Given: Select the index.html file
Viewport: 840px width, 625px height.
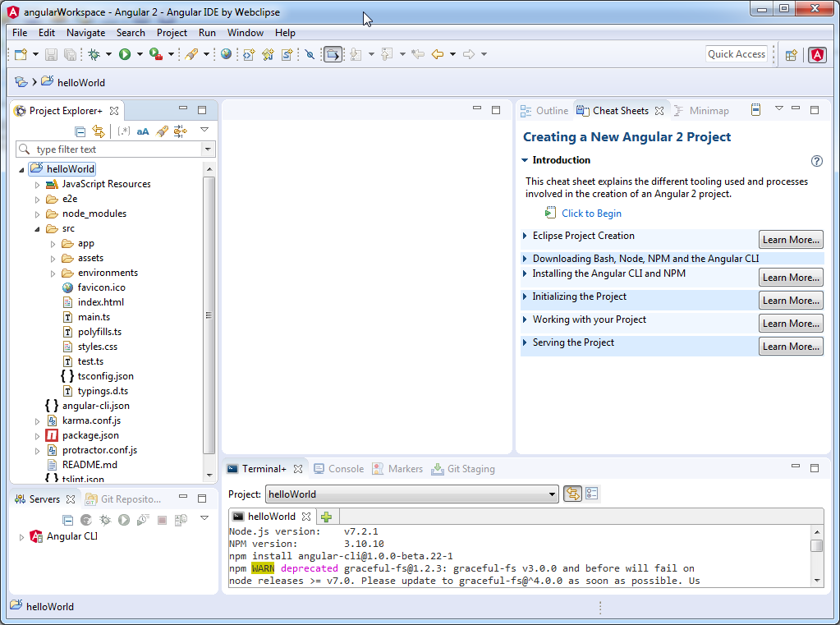Looking at the screenshot, I should click(x=101, y=301).
